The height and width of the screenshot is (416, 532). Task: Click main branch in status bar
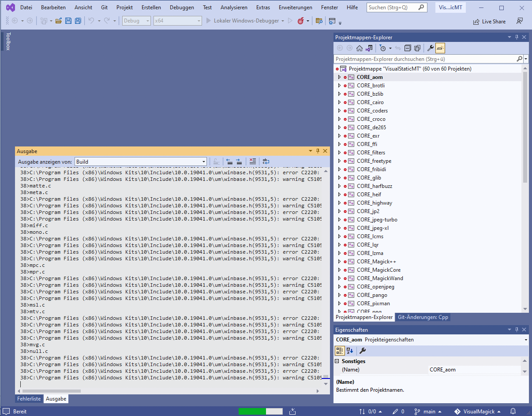[x=428, y=411]
